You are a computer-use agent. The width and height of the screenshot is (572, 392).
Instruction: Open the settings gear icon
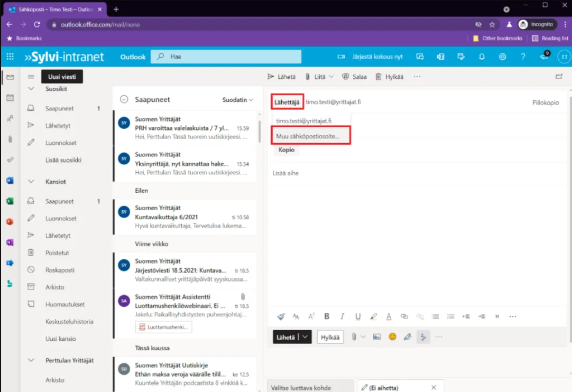tap(502, 57)
